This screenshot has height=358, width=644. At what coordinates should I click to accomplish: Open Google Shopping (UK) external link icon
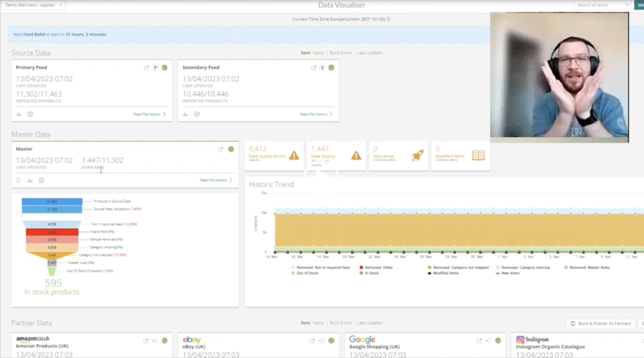479,341
